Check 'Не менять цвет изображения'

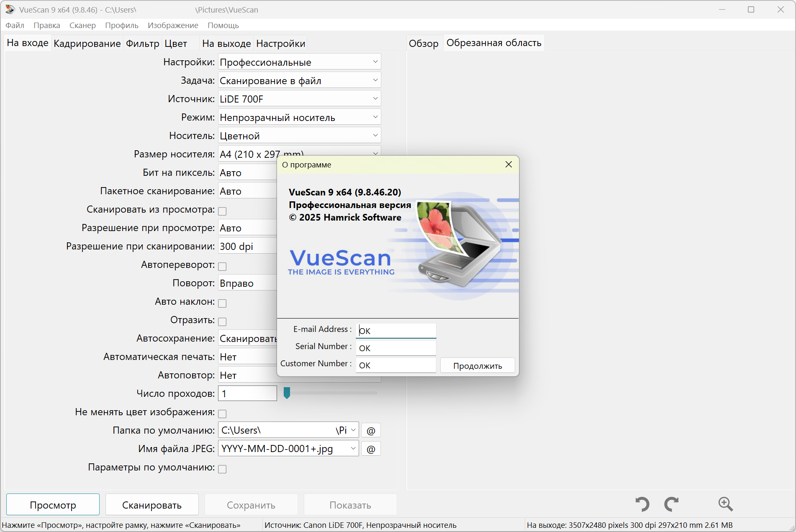pos(223,414)
